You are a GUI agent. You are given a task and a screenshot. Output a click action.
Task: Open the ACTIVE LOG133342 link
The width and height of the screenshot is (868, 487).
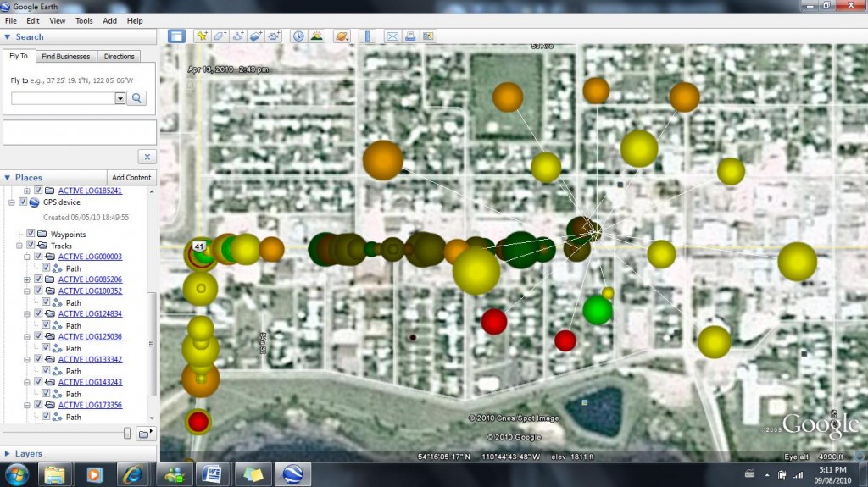[90, 359]
